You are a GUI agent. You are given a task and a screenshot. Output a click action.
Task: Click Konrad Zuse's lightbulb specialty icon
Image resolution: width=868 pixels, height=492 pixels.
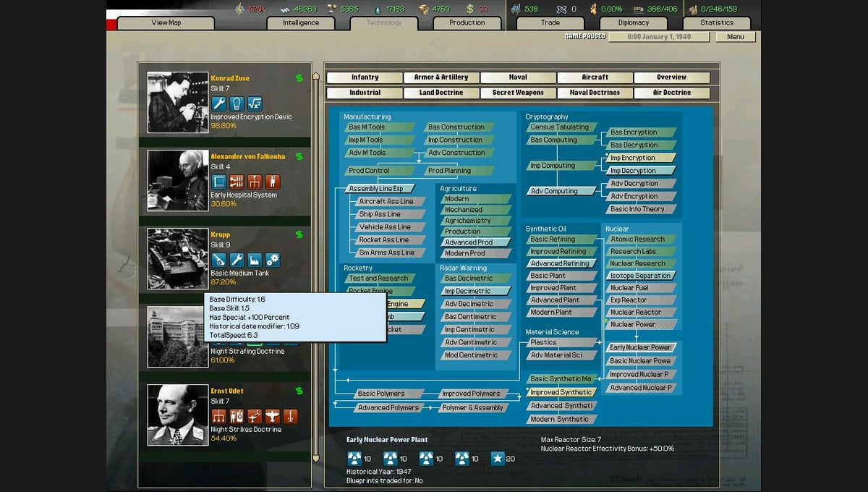(237, 103)
